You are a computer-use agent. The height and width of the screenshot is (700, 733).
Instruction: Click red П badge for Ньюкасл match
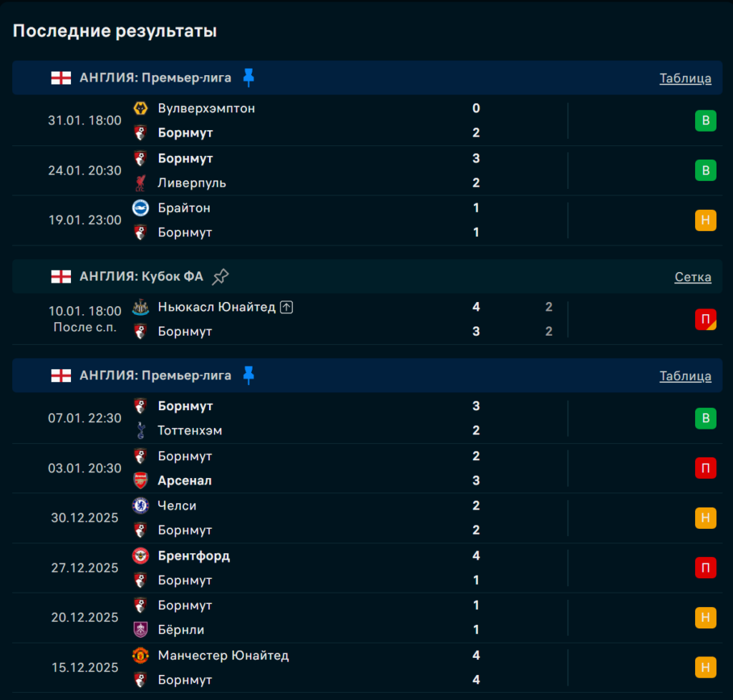pyautogui.click(x=705, y=319)
